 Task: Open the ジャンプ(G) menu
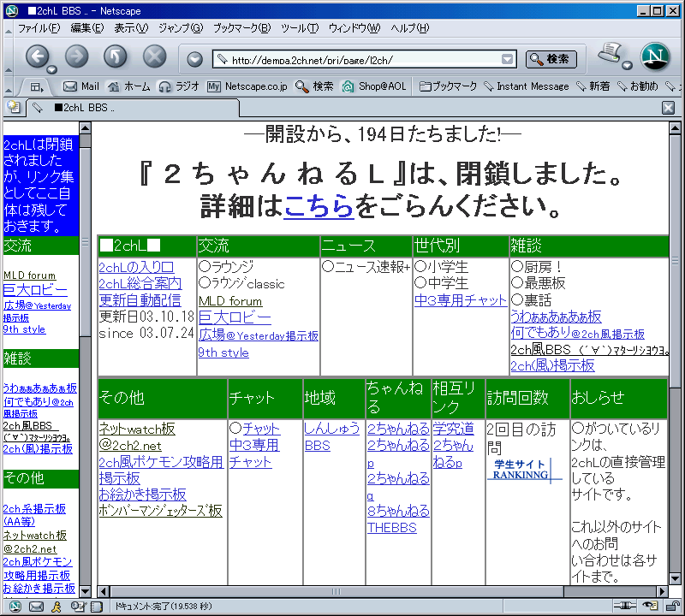tap(181, 28)
